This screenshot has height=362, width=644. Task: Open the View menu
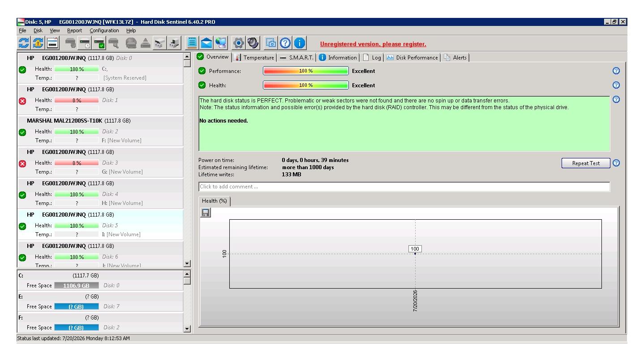tap(55, 30)
